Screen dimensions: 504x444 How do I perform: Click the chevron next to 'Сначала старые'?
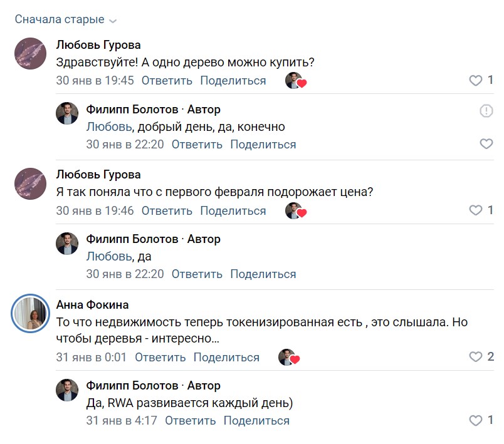coord(113,21)
